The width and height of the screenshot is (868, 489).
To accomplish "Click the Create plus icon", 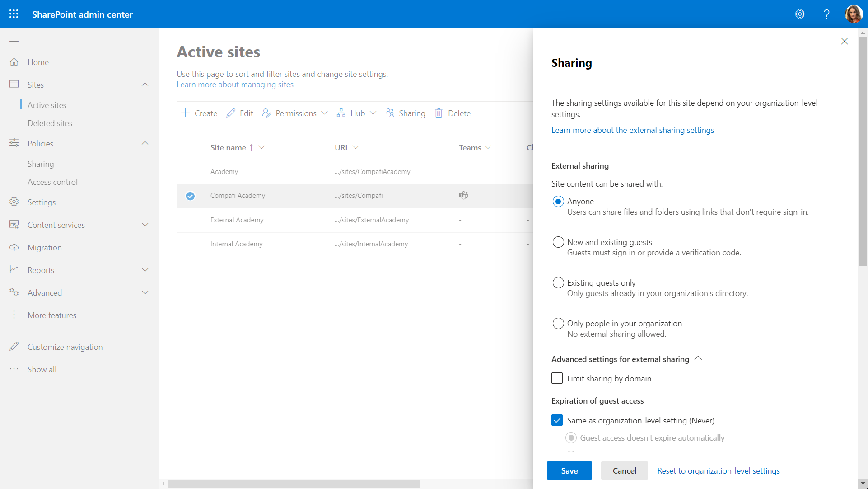I will point(185,113).
